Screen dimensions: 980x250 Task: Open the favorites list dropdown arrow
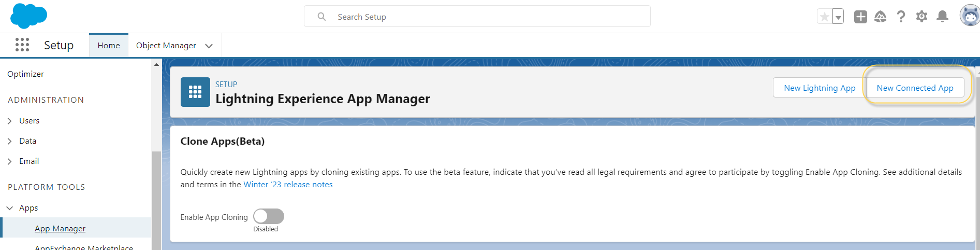(838, 17)
